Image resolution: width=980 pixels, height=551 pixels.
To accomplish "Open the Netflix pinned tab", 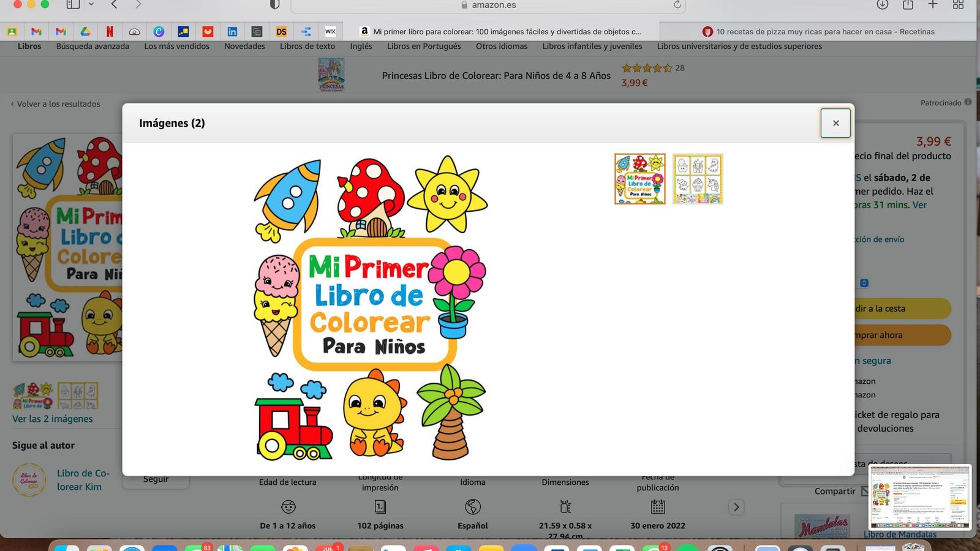I will tap(110, 32).
